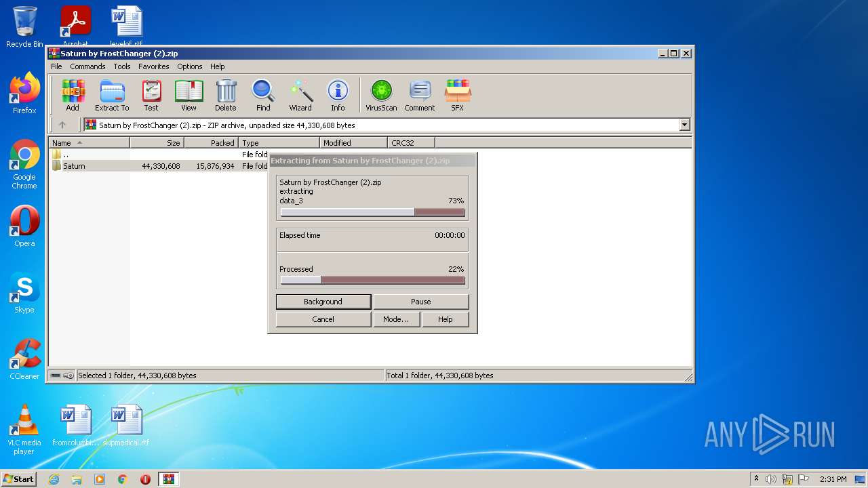Select the Saturn folder row
868x488 pixels.
pyautogui.click(x=159, y=166)
